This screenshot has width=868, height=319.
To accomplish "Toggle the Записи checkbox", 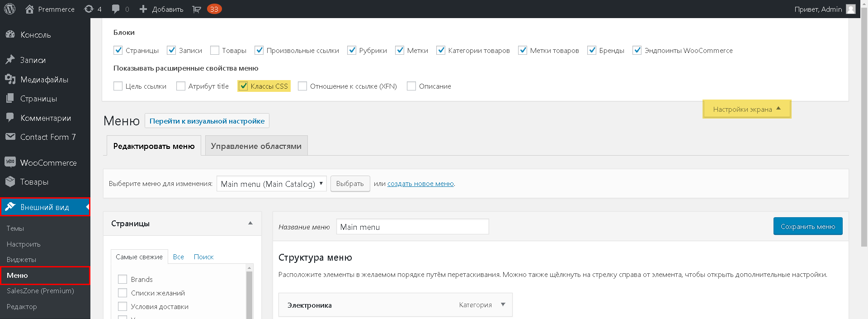I will pyautogui.click(x=171, y=50).
